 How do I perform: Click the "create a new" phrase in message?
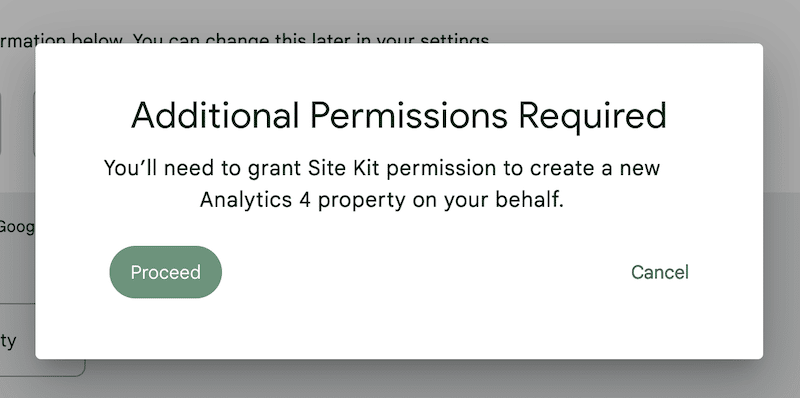click(595, 168)
